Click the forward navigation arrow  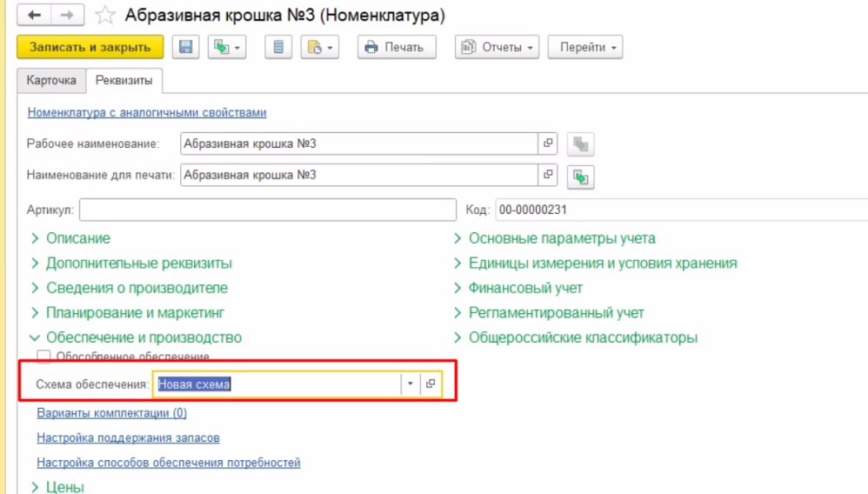pyautogui.click(x=67, y=17)
